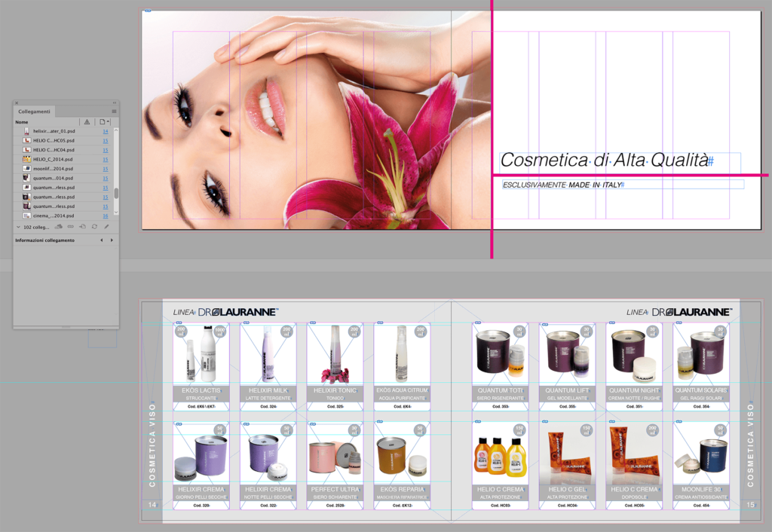Click link badge on HELIXIR TONIC image frame
The height and width of the screenshot is (532, 772).
point(313,323)
